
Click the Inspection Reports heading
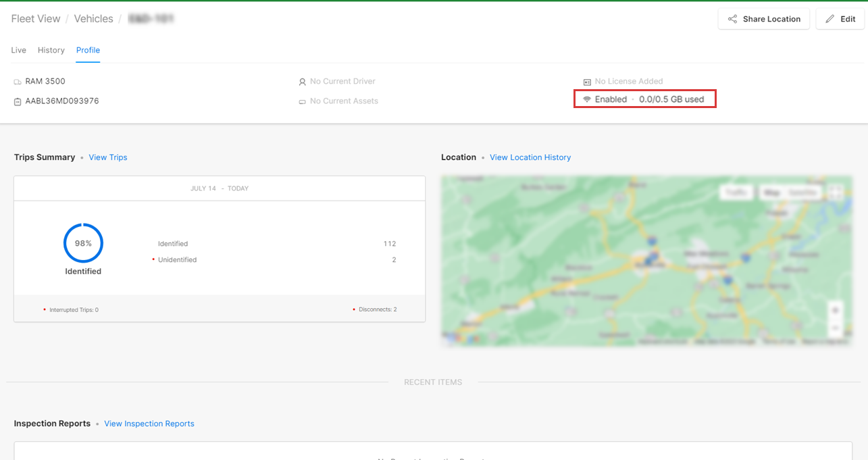(52, 424)
